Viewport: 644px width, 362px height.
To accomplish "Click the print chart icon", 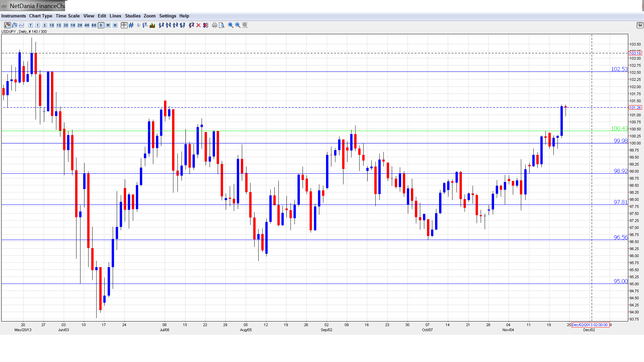I will (x=214, y=25).
